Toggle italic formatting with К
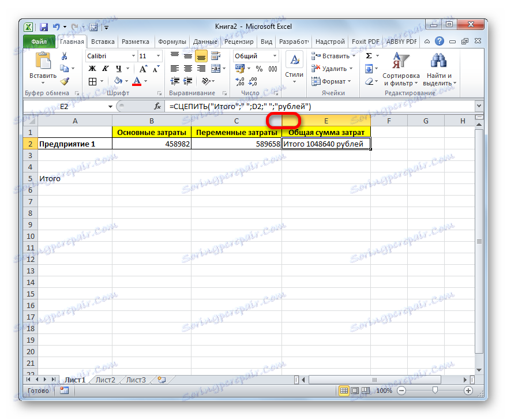Viewport: 507px width, 420px height. click(106, 68)
